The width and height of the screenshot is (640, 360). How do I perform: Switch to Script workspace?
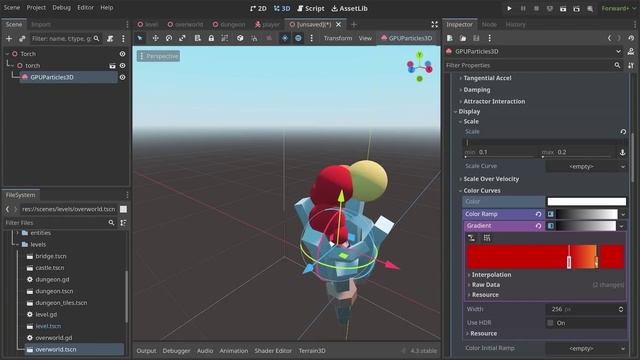click(311, 8)
